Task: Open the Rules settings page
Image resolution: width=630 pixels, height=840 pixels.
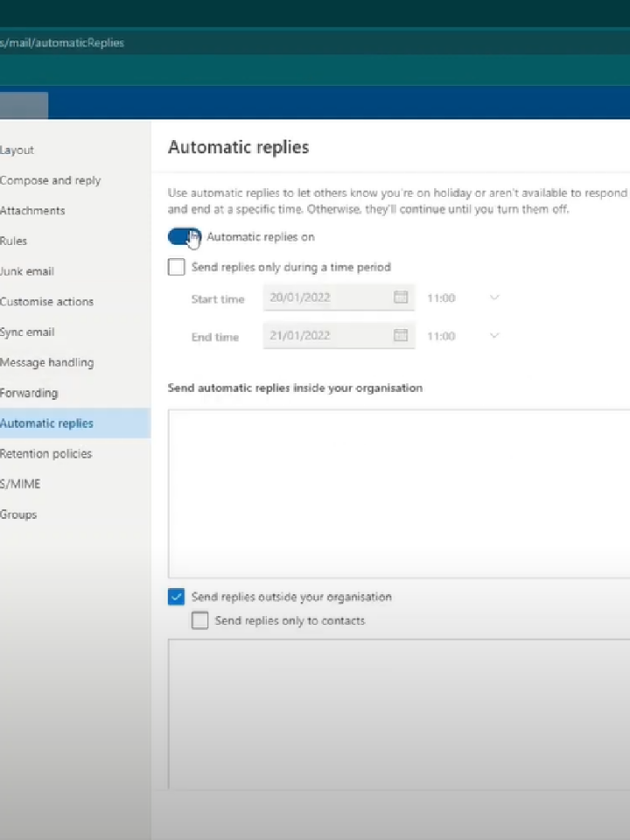Action: click(x=13, y=241)
